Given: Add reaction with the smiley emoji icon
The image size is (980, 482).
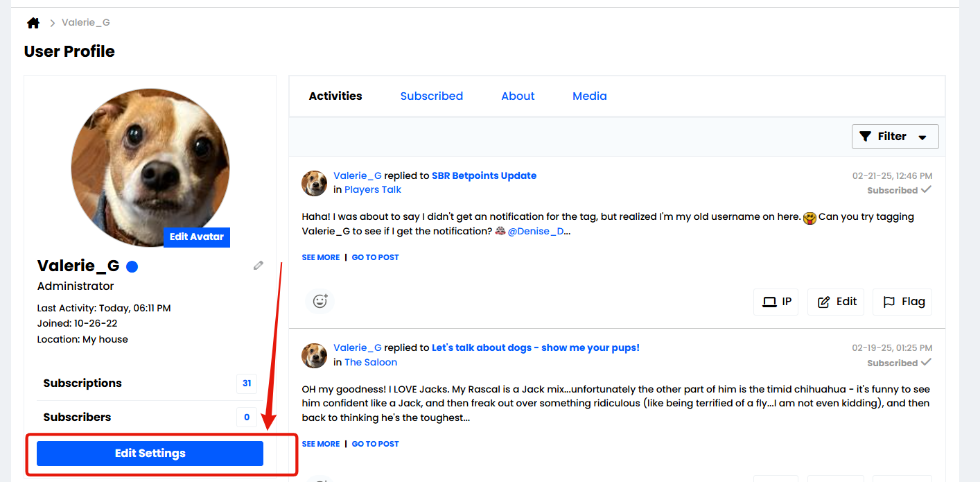Looking at the screenshot, I should pos(320,301).
